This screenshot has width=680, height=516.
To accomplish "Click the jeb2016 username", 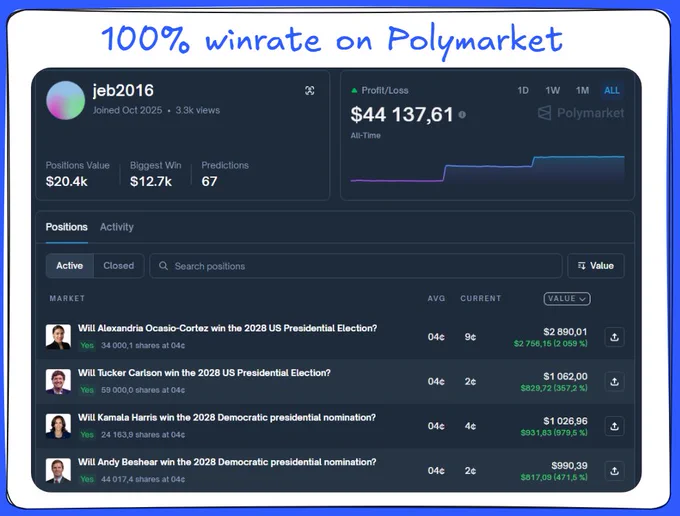I will pos(123,91).
